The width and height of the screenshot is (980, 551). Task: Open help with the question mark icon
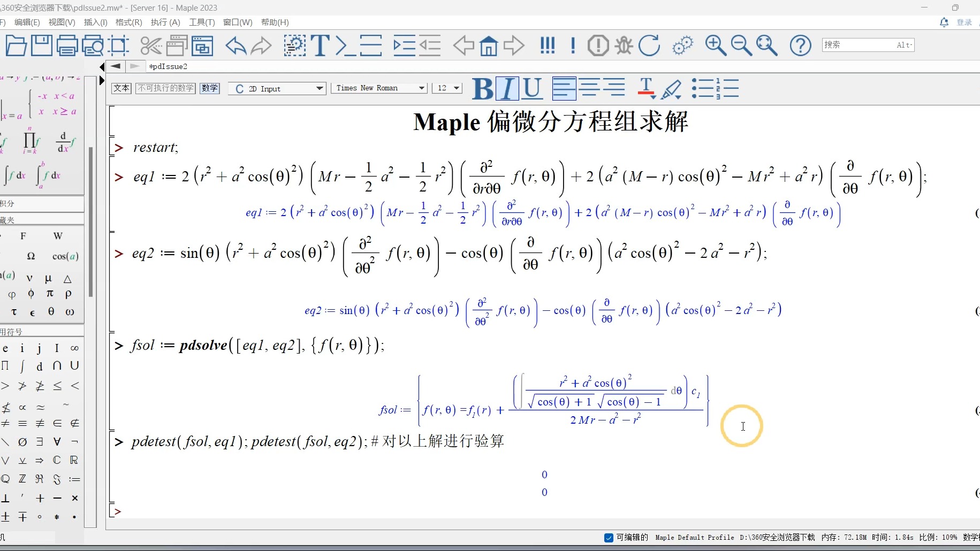coord(801,45)
